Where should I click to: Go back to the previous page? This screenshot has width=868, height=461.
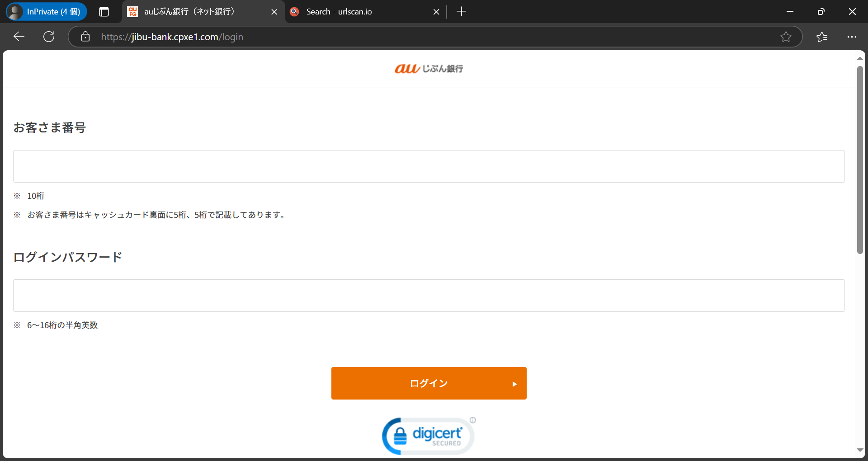tap(19, 37)
